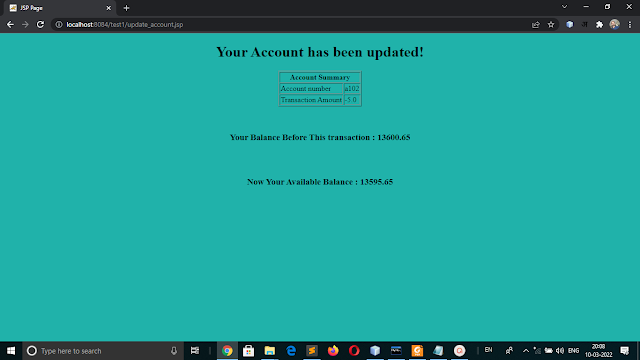Open the volume control speaker icon
Image resolution: width=640 pixels, height=360 pixels.
point(560,351)
